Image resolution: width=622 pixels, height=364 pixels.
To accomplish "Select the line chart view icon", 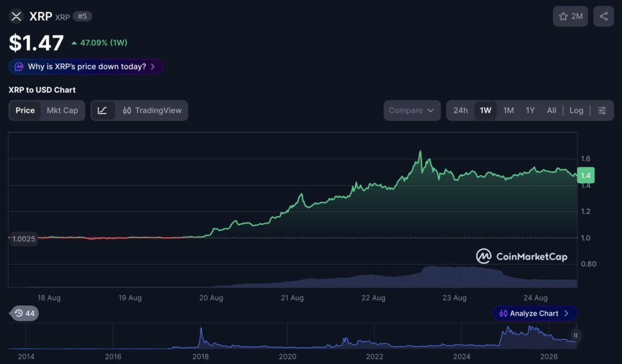I will [102, 110].
